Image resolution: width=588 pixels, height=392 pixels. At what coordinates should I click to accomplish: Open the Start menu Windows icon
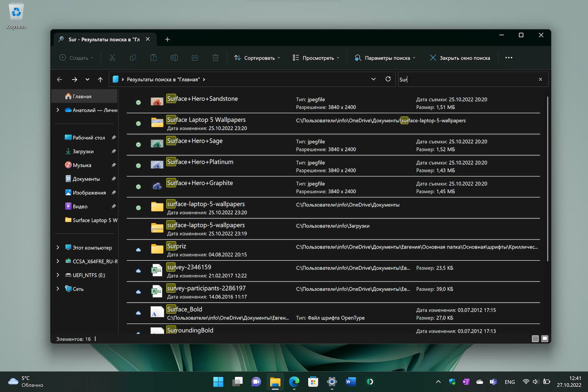(218, 381)
